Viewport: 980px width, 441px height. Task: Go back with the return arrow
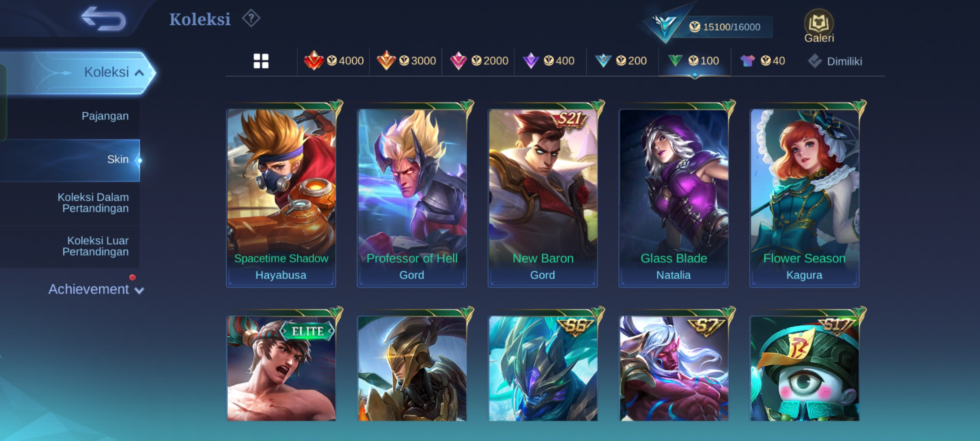coord(104,19)
